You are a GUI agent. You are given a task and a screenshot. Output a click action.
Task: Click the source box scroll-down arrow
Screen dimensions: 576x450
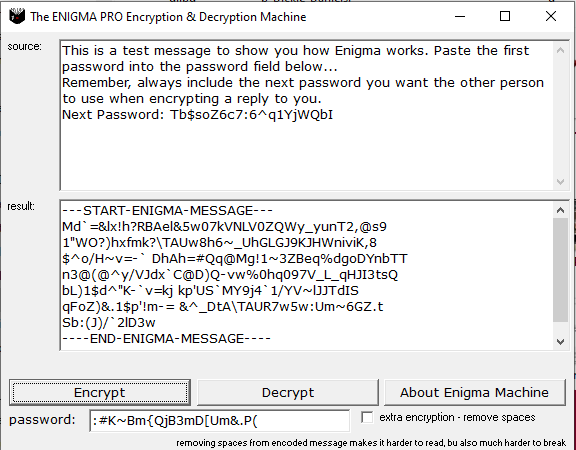point(560,181)
